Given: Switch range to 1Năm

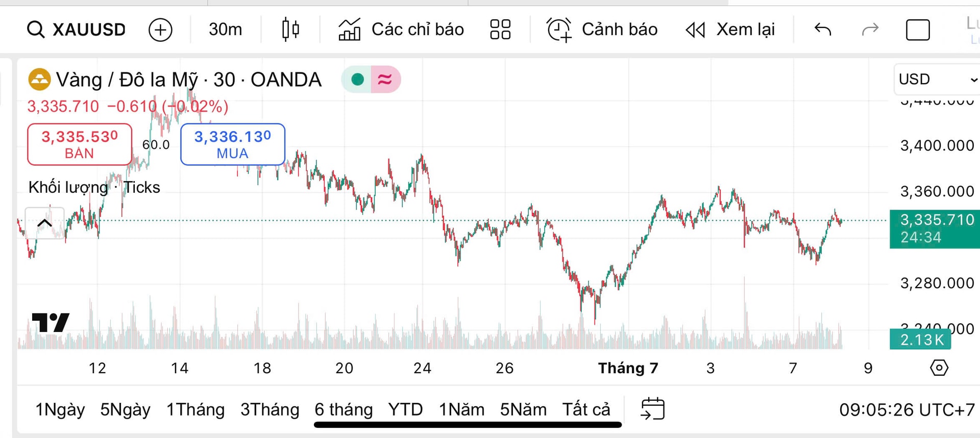Looking at the screenshot, I should click(x=461, y=409).
